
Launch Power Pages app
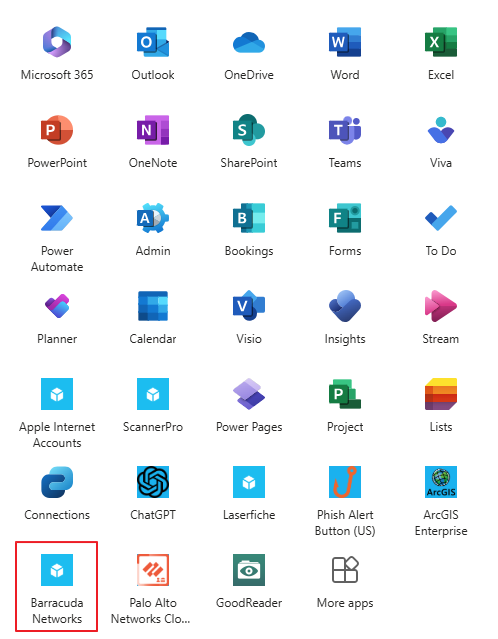click(249, 394)
